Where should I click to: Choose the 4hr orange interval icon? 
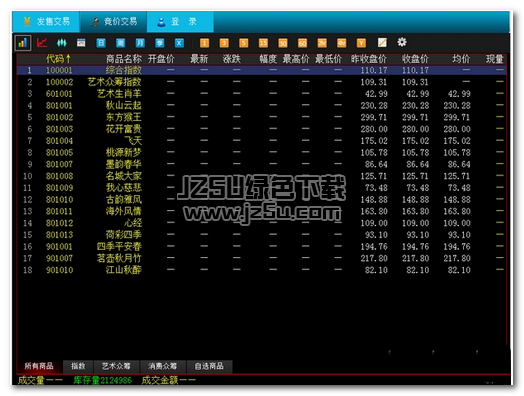pyautogui.click(x=342, y=43)
